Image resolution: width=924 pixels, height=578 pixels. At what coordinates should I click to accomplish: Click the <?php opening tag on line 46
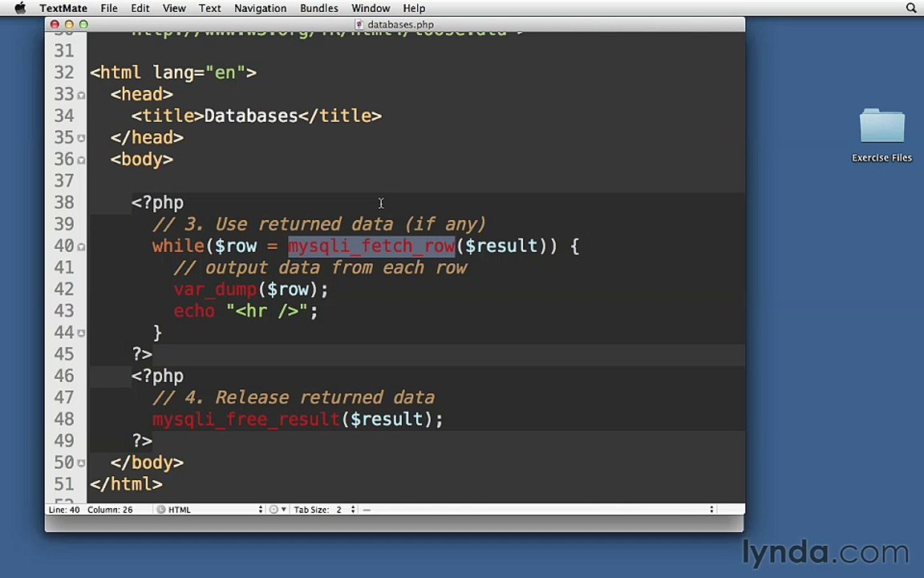coord(157,376)
